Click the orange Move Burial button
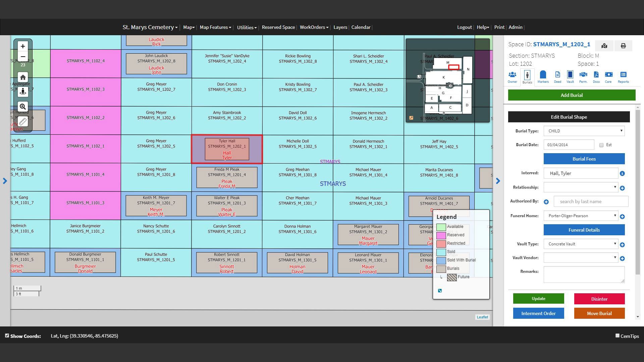 (x=599, y=313)
